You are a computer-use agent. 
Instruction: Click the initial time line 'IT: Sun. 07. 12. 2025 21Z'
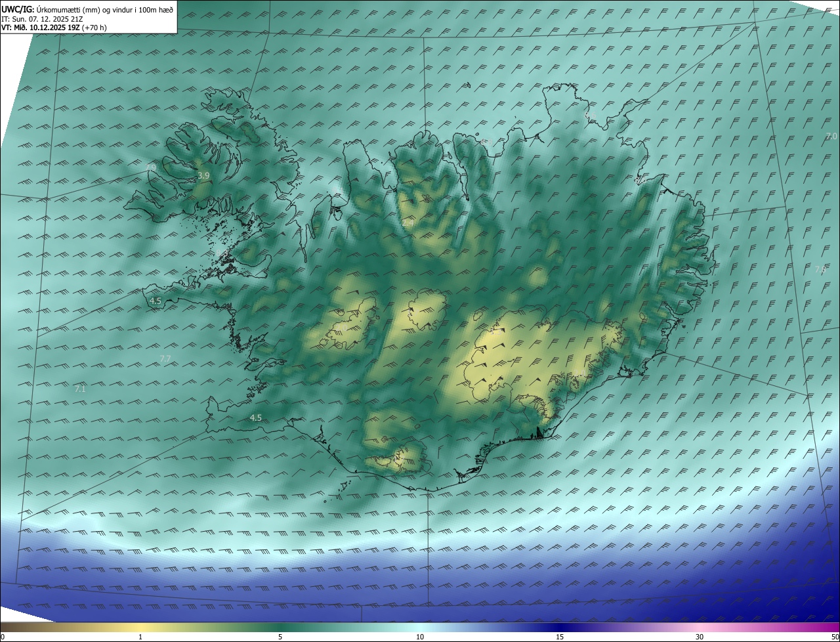coord(44,19)
